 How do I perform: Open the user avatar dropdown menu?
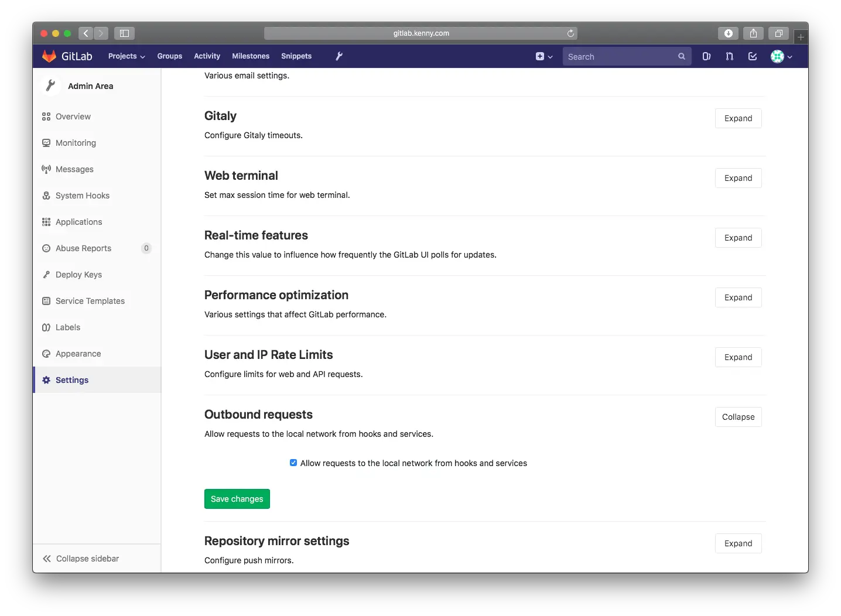point(781,57)
